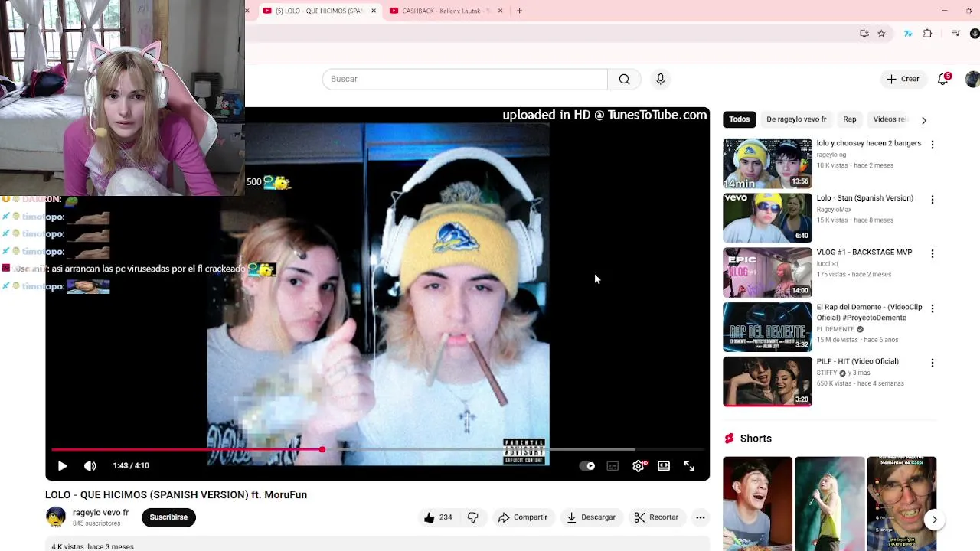This screenshot has height=551, width=980.
Task: Click the Descargar download button
Action: pos(590,517)
